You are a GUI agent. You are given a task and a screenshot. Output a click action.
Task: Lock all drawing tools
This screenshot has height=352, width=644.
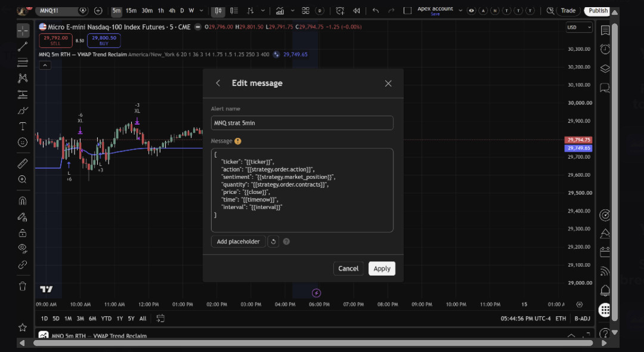[x=23, y=233]
